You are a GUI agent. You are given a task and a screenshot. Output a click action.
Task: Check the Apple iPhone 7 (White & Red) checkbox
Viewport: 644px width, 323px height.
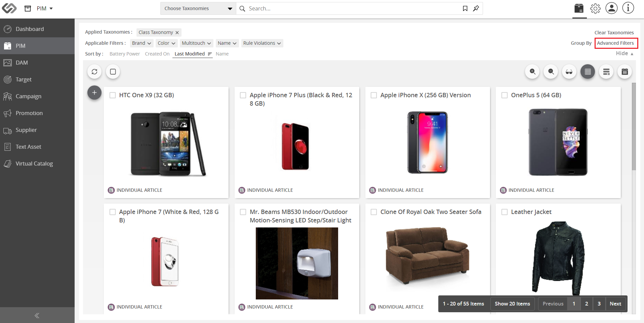pyautogui.click(x=113, y=212)
